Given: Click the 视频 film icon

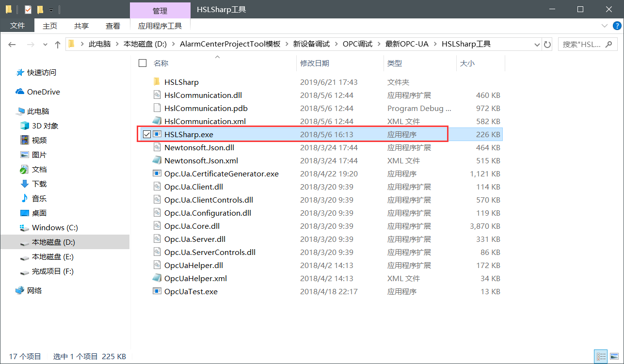Looking at the screenshot, I should [25, 140].
